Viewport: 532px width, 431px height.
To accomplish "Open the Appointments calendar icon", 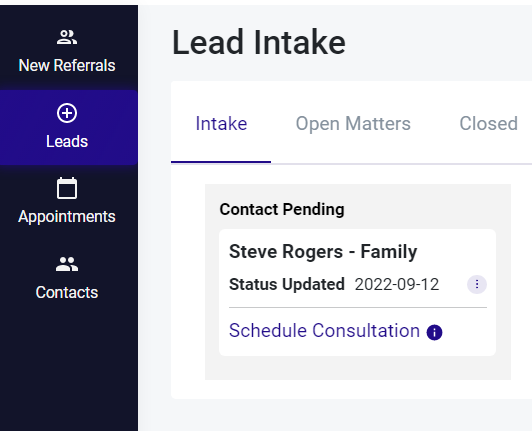I will pyautogui.click(x=67, y=188).
